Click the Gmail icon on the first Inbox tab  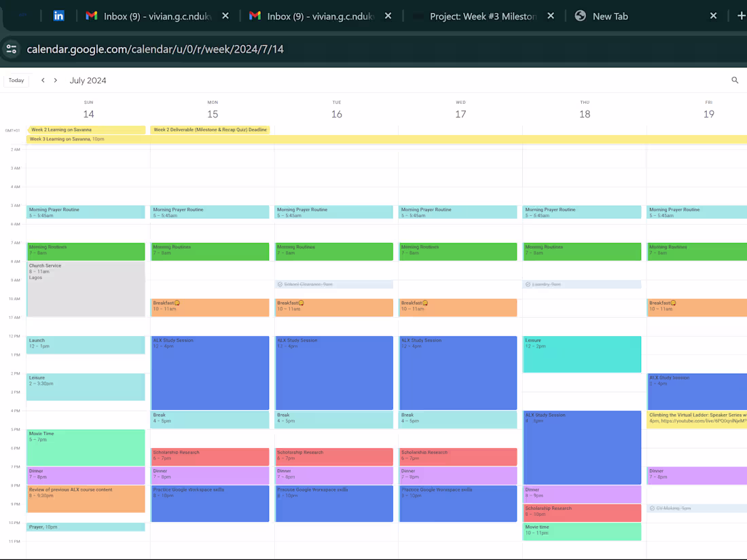[91, 15]
